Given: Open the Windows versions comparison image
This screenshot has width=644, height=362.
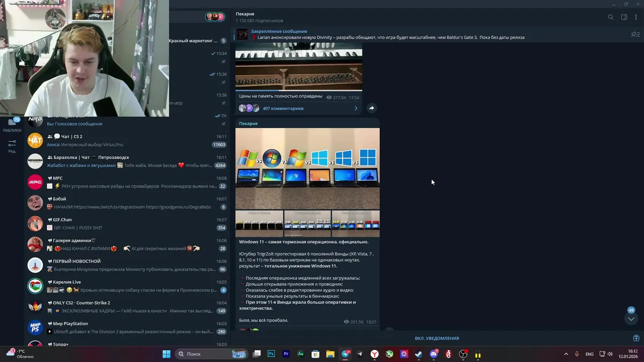Looking at the screenshot, I should pos(307,168).
